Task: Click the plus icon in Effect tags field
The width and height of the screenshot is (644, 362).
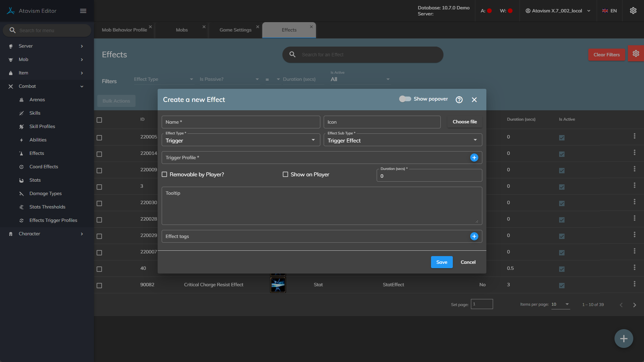Action: pyautogui.click(x=474, y=236)
